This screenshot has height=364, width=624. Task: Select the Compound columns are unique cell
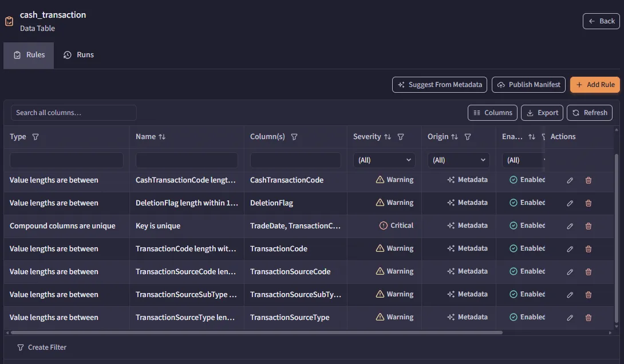[x=66, y=225]
